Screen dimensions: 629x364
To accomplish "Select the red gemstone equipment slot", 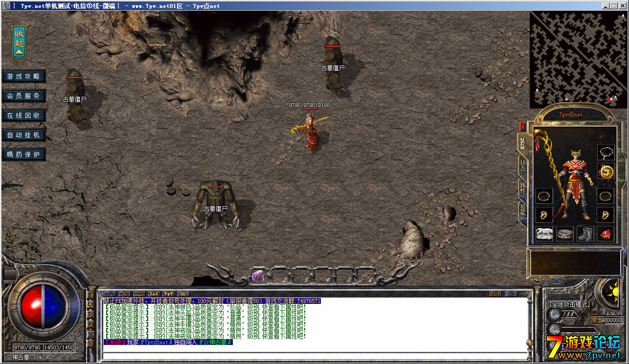I will tap(606, 234).
